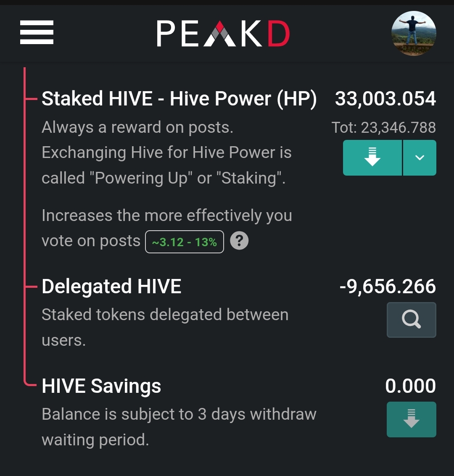Expand the Hive Power options chevron
Image resolution: width=454 pixels, height=476 pixels.
point(420,158)
